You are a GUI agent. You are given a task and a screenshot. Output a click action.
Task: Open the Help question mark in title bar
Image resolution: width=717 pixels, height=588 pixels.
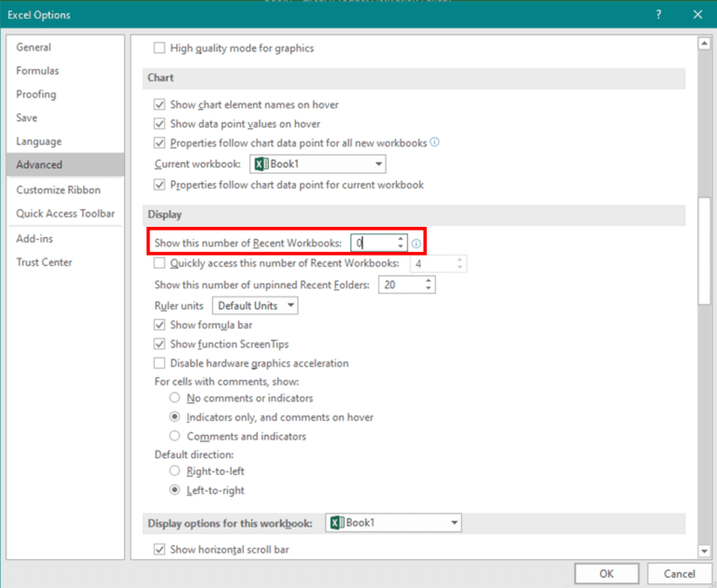[658, 15]
